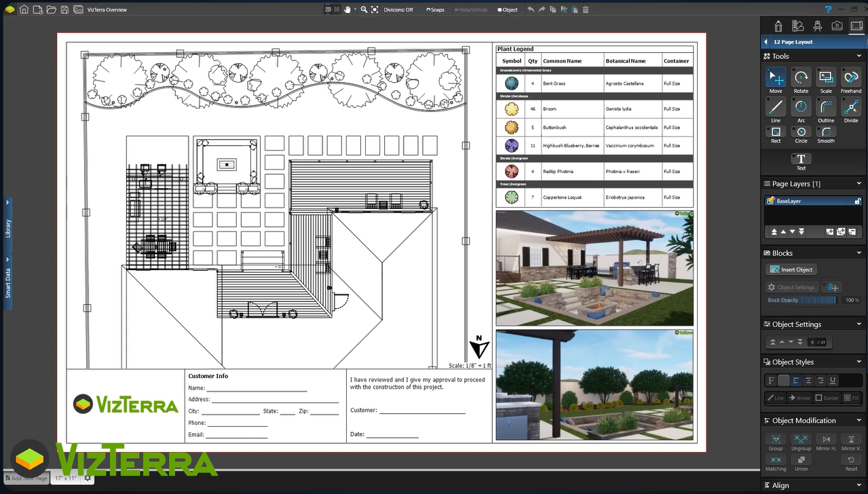Toggle Object selection mode

click(508, 9)
